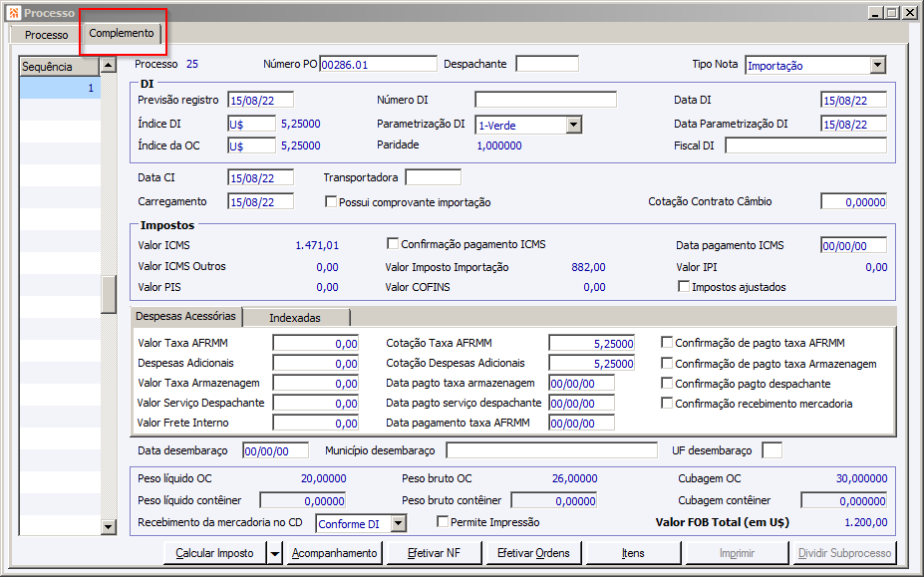This screenshot has width=924, height=577.
Task: Click the Número DI input field
Action: coord(545,100)
